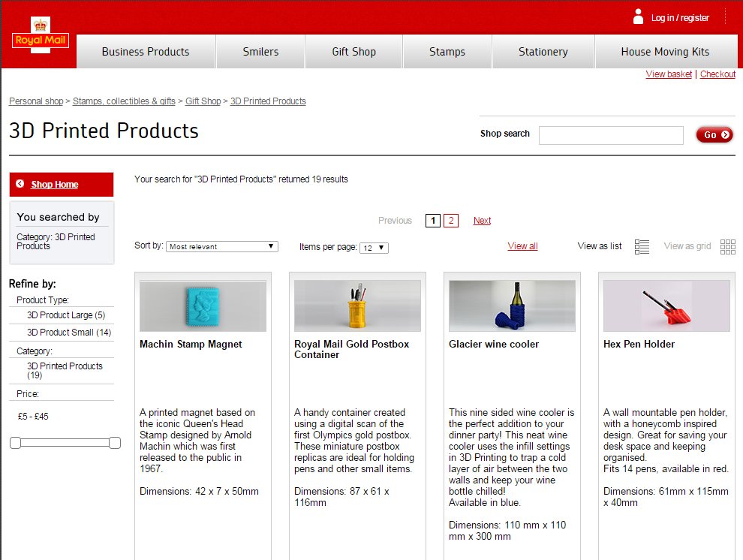Open the Sort by dropdown
Screen dimensions: 743x560
221,246
